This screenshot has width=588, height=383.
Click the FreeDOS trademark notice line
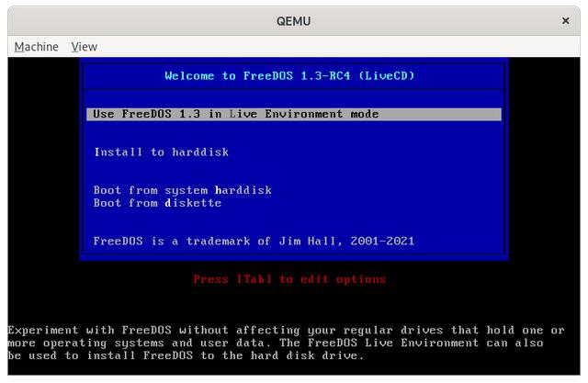(254, 242)
